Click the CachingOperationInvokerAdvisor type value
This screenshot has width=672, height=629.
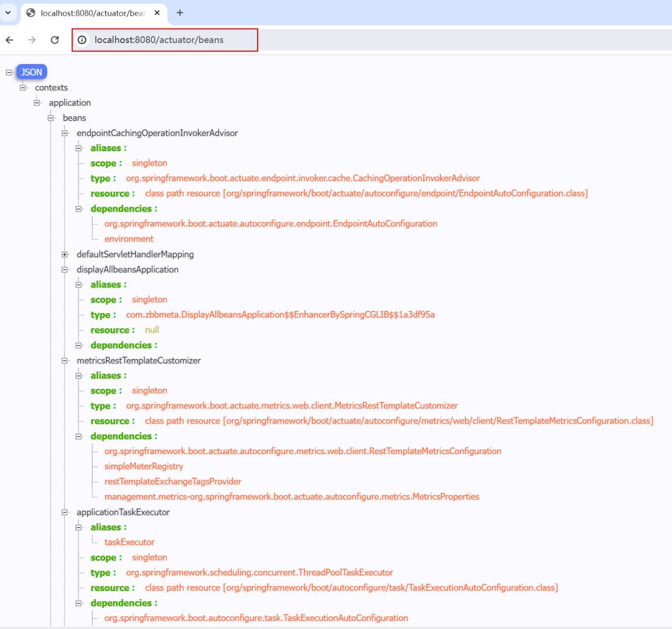pyautogui.click(x=303, y=178)
